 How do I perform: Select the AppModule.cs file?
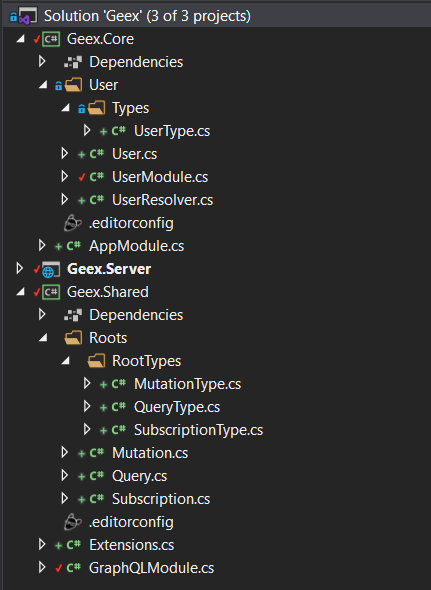[136, 246]
